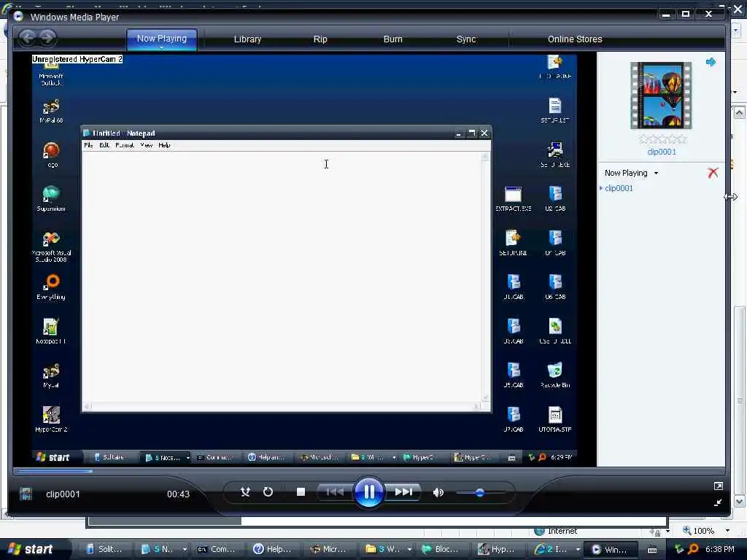Open the clip0001 link under the thumbnail

coord(661,152)
